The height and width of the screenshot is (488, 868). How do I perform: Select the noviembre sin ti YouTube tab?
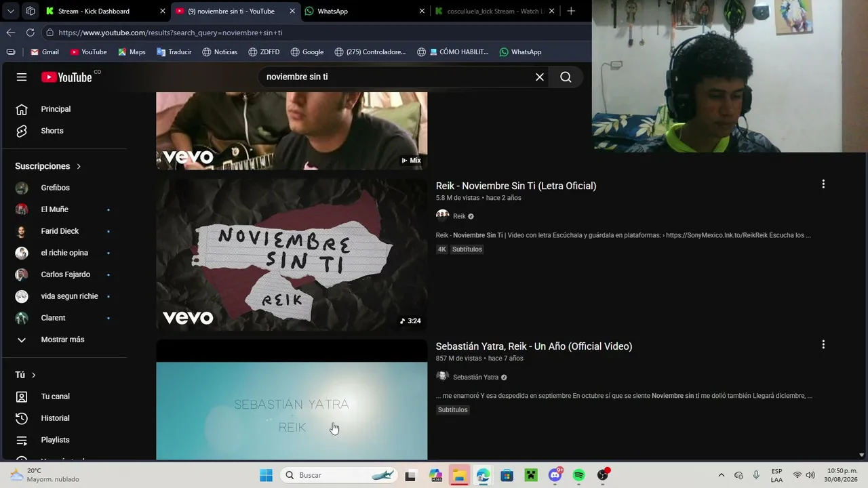tap(233, 11)
